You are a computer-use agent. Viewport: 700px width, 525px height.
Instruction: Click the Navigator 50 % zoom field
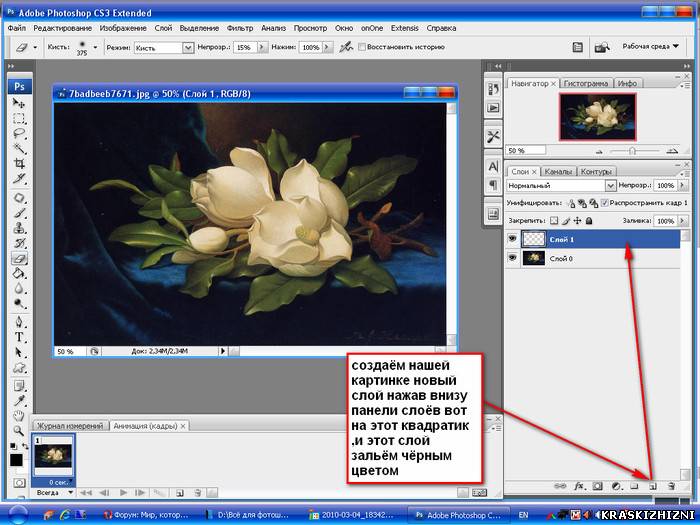pos(525,150)
